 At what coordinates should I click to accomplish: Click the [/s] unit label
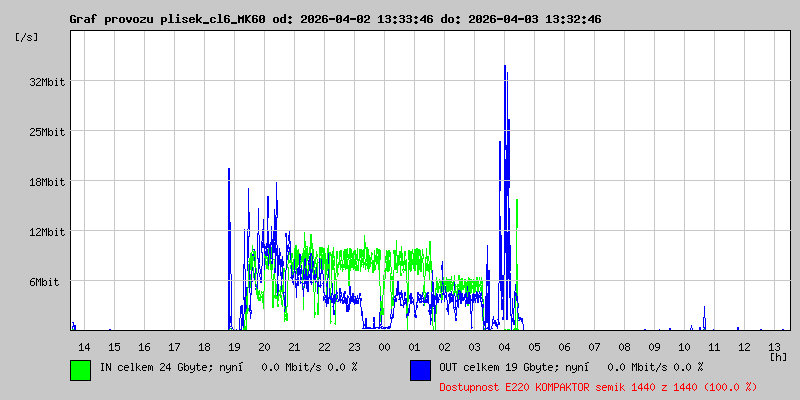click(28, 37)
